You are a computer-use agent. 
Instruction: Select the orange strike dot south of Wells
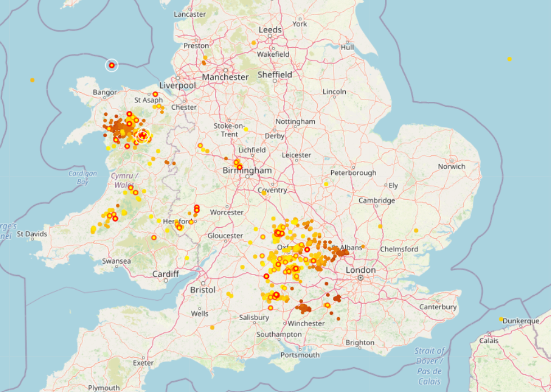tap(212, 327)
